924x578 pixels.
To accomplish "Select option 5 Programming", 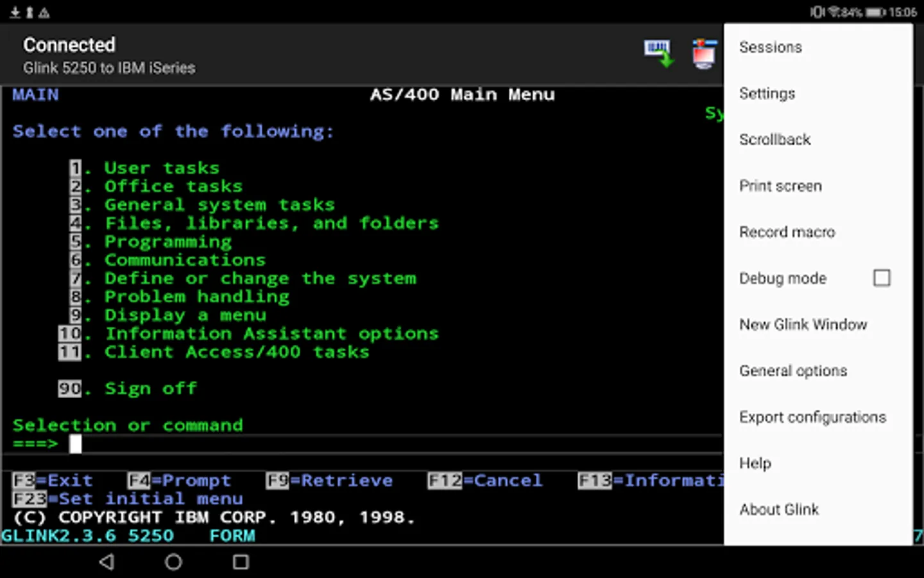I will (x=150, y=242).
